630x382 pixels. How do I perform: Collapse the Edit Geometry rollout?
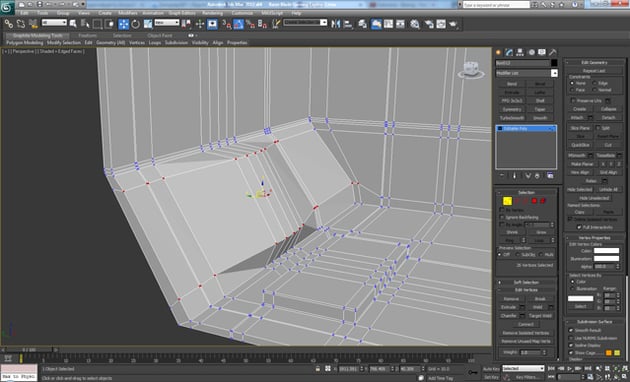click(x=594, y=62)
